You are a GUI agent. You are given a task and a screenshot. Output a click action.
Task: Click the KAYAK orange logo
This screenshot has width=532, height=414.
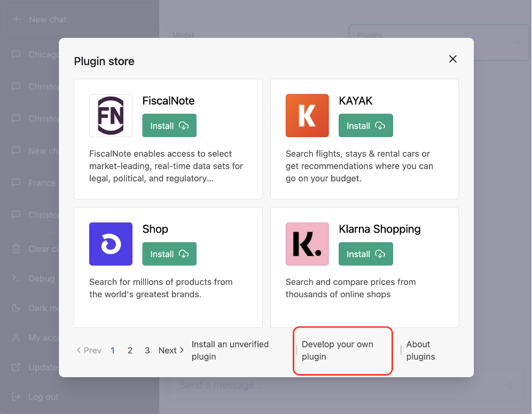pyautogui.click(x=307, y=116)
